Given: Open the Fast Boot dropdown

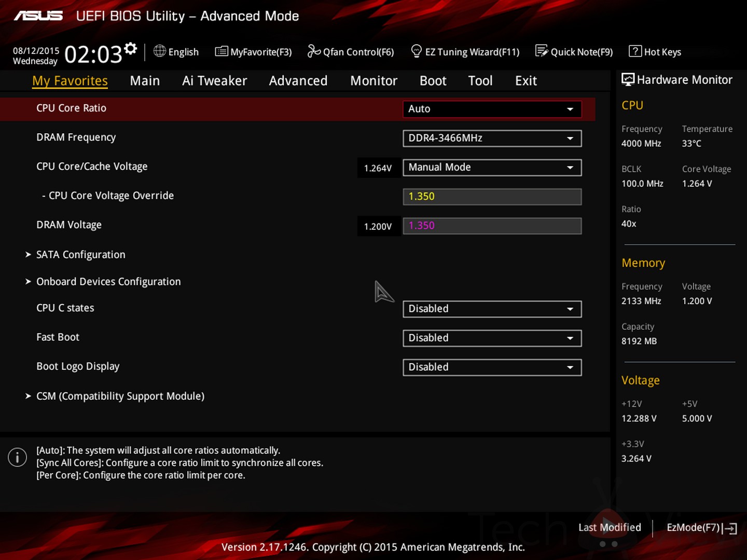Looking at the screenshot, I should (492, 338).
